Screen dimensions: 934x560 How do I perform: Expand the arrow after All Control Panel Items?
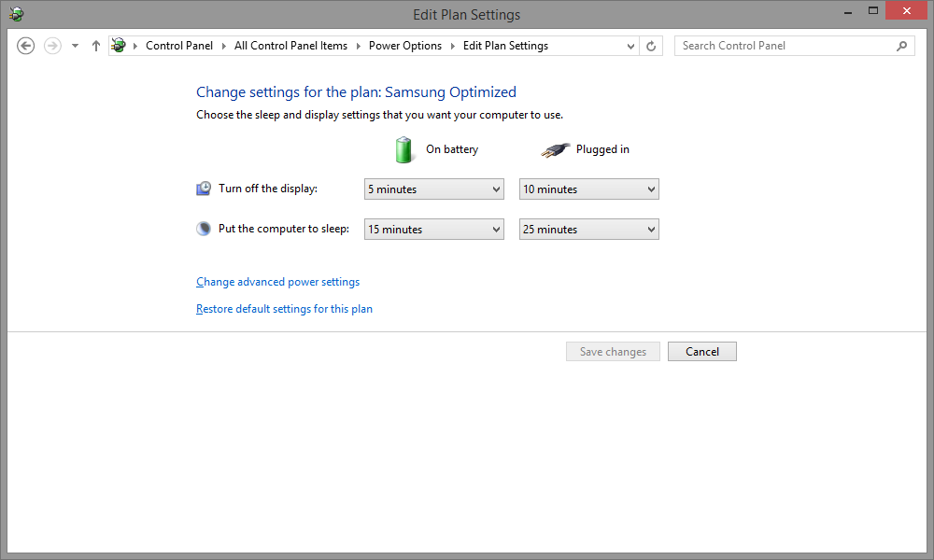click(x=359, y=46)
